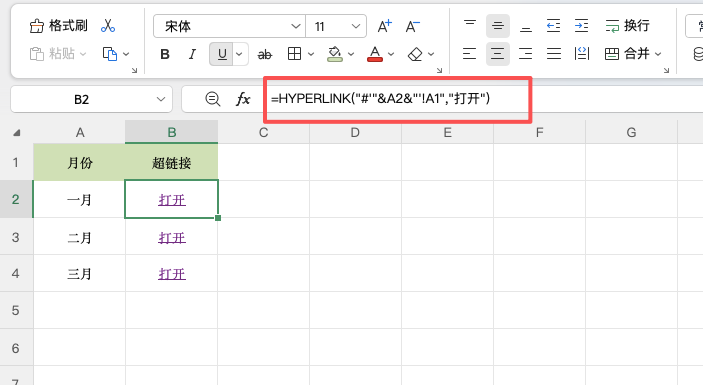
Task: Apply cell borders icon
Action: (x=295, y=54)
